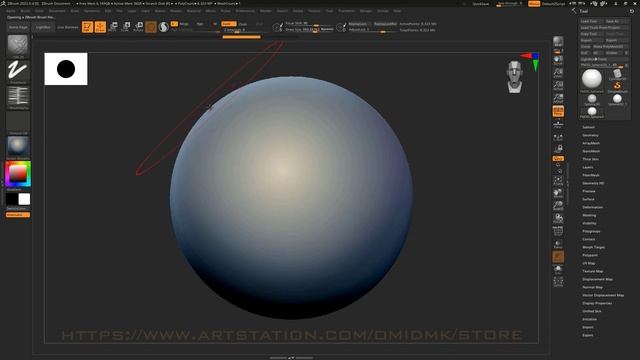Toggle Perspective view button

coord(558,111)
